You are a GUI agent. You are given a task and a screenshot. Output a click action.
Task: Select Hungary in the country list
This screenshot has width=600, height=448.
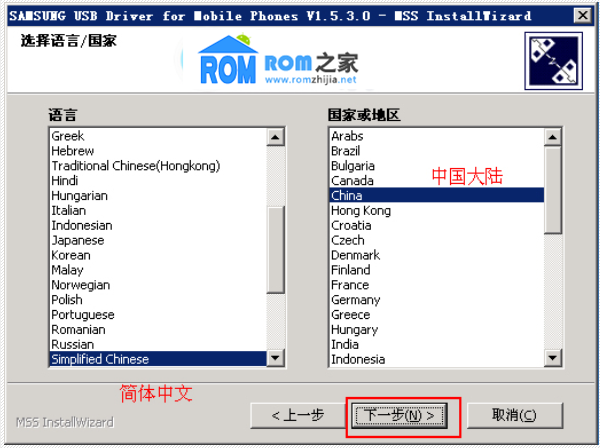pos(437,329)
